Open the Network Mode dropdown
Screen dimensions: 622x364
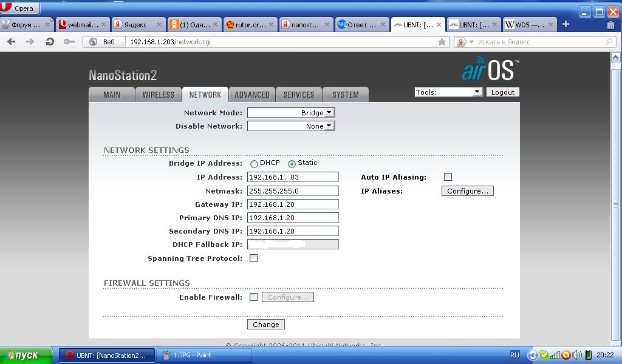[x=291, y=113]
